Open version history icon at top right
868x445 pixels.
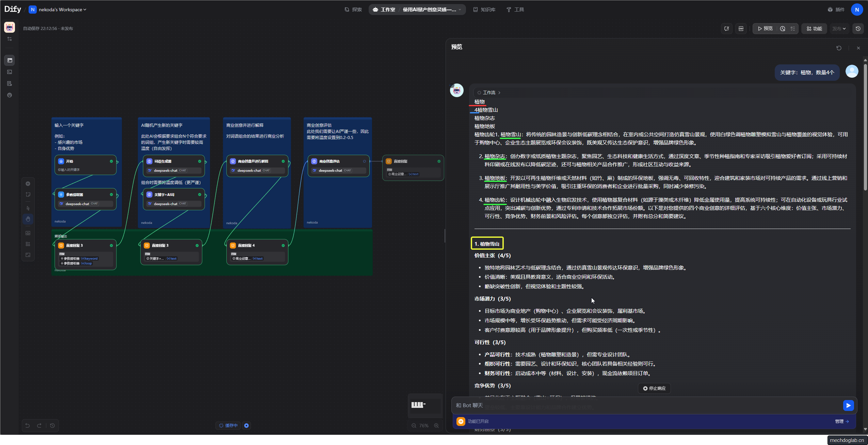click(x=858, y=29)
